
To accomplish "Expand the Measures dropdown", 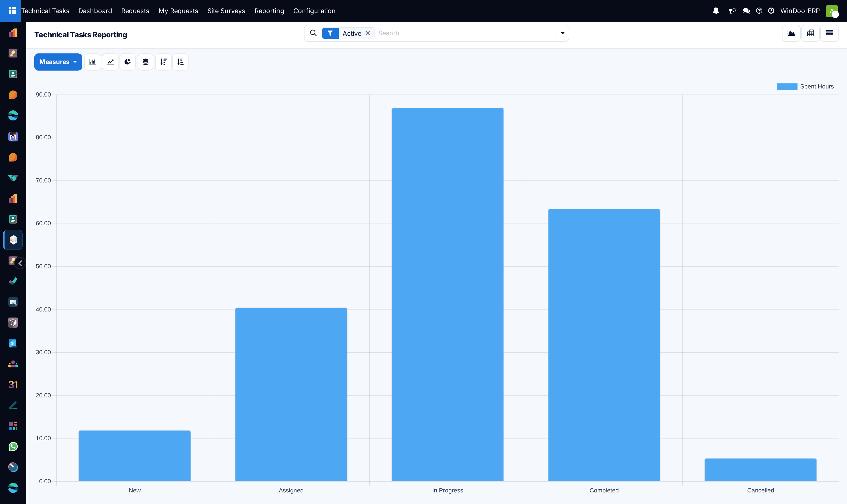I will [x=58, y=62].
